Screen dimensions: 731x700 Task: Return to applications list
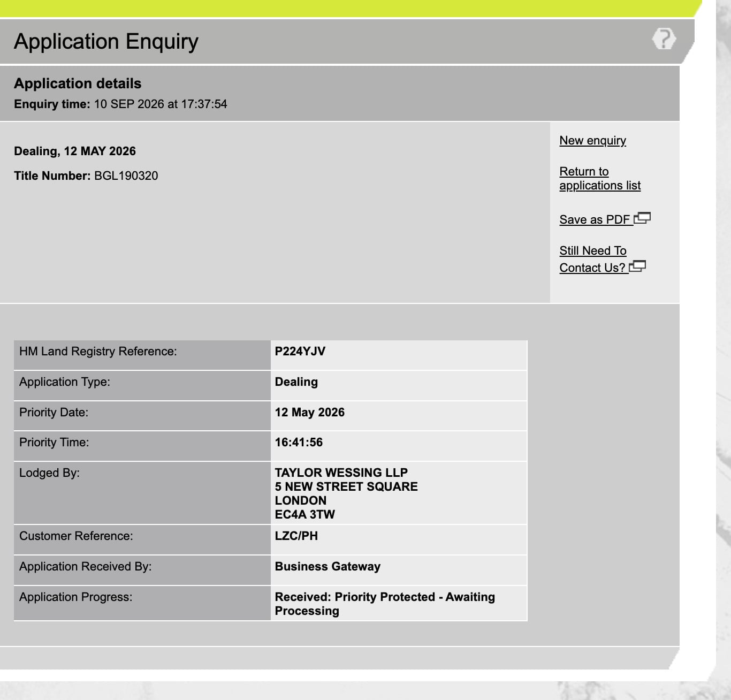click(x=600, y=178)
